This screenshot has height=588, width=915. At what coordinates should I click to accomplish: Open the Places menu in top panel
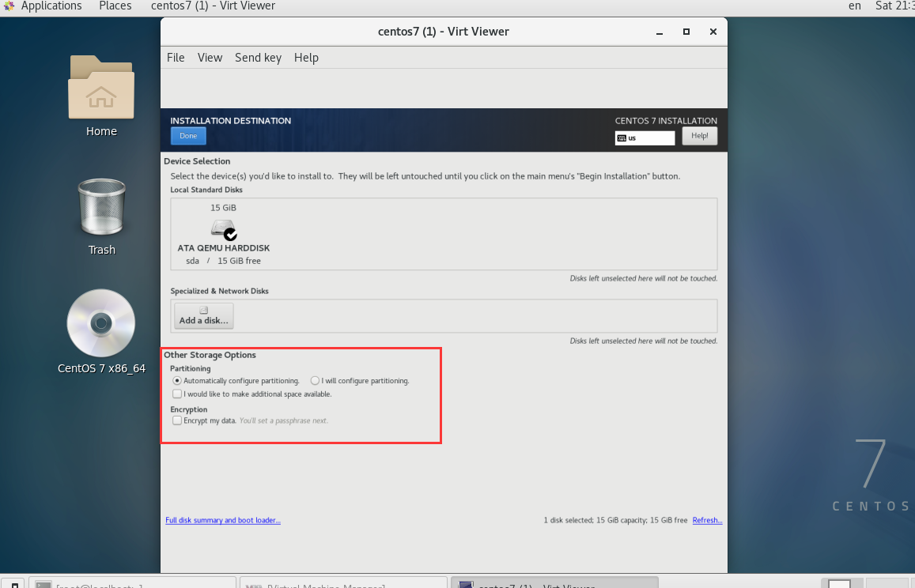115,6
